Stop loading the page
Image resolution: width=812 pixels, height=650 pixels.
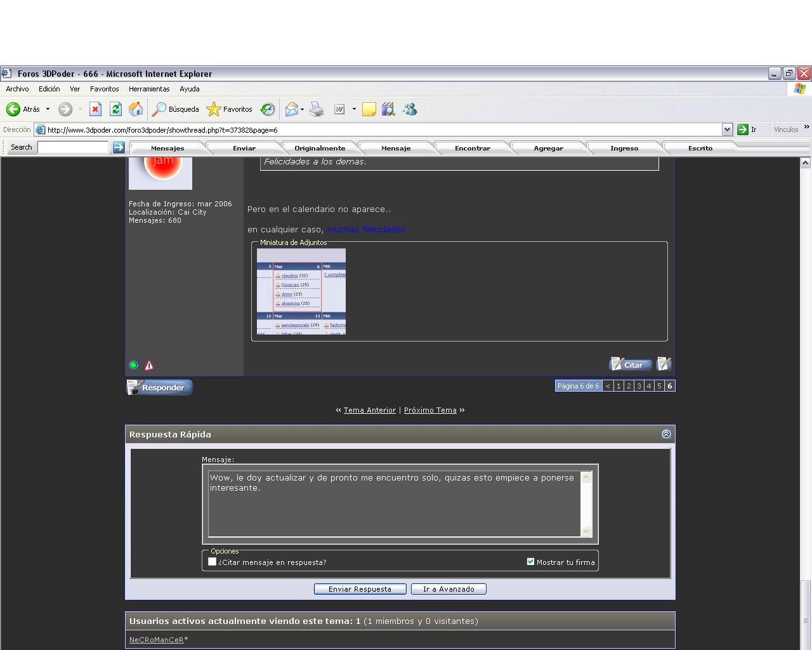[x=95, y=109]
